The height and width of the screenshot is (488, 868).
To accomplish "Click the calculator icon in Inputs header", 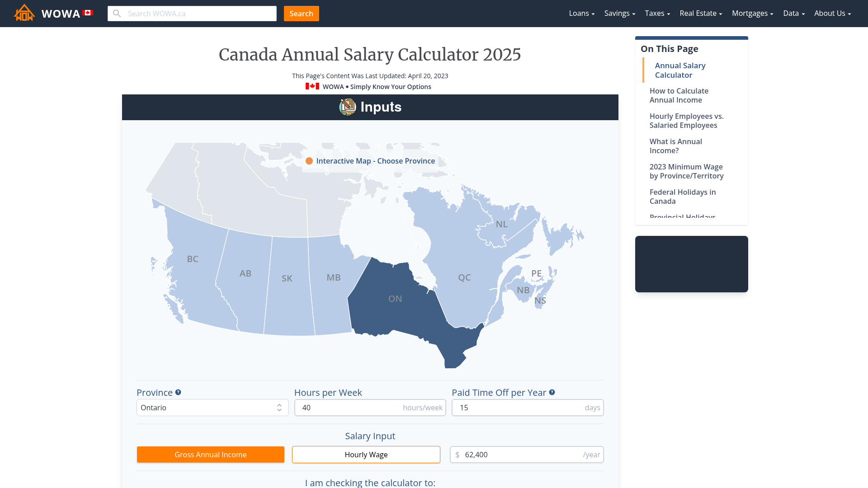I will tap(347, 107).
